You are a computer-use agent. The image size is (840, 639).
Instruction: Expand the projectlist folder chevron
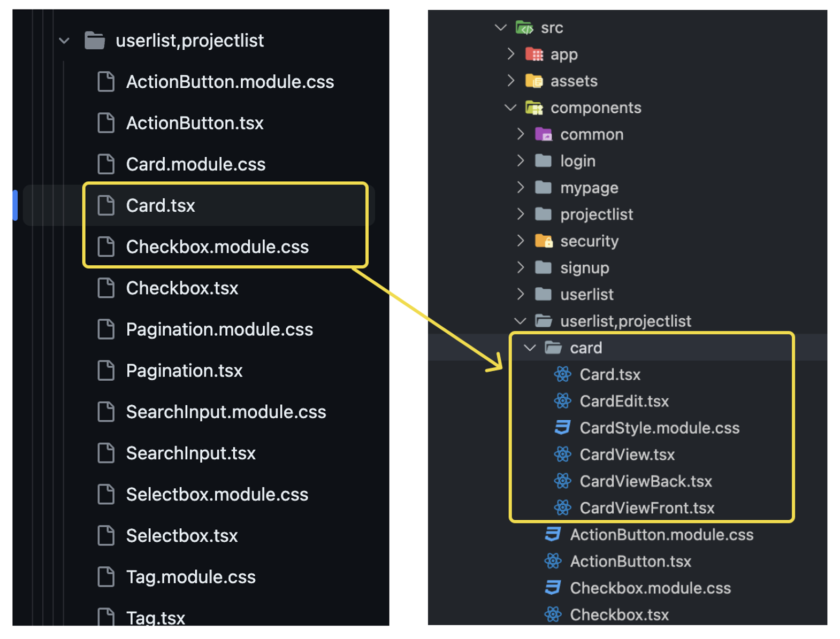(x=521, y=214)
